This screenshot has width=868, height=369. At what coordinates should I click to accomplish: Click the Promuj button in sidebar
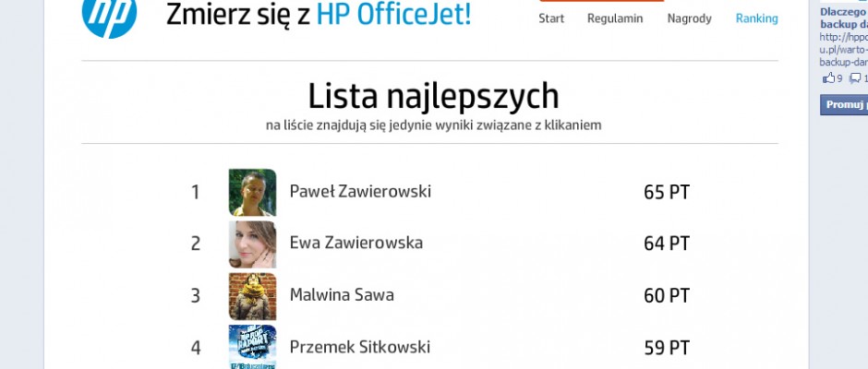click(x=844, y=104)
